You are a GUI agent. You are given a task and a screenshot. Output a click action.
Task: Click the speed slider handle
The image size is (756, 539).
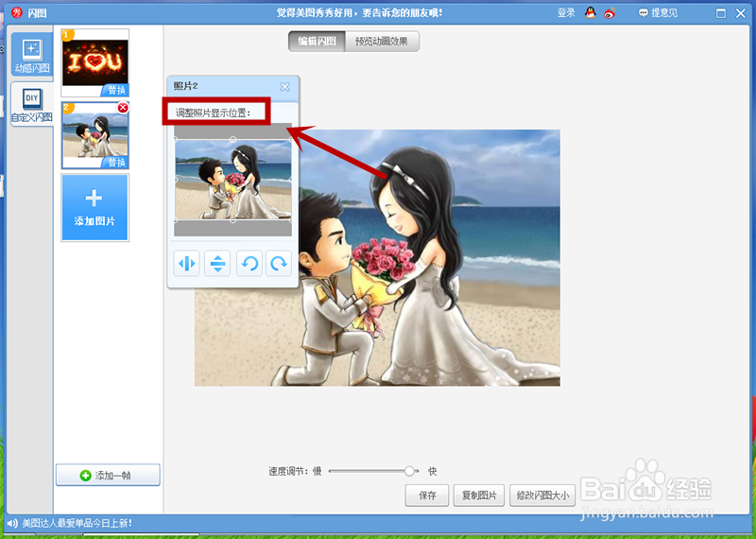[x=409, y=471]
